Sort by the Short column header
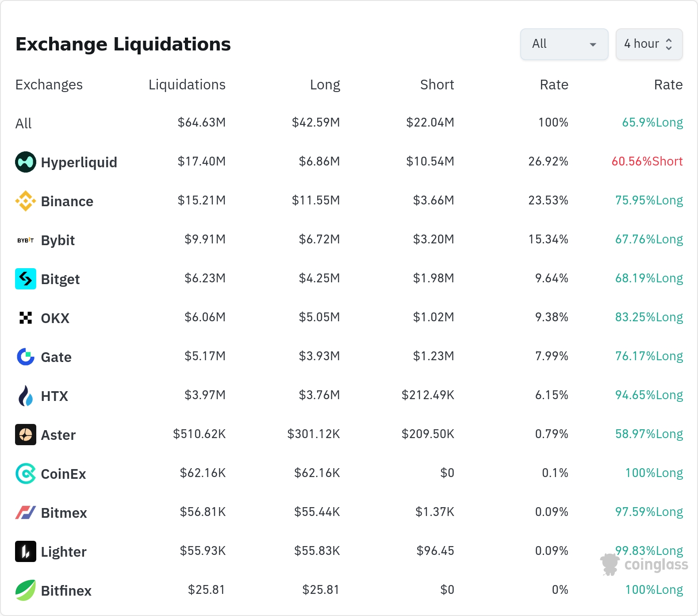The image size is (698, 616). [437, 85]
